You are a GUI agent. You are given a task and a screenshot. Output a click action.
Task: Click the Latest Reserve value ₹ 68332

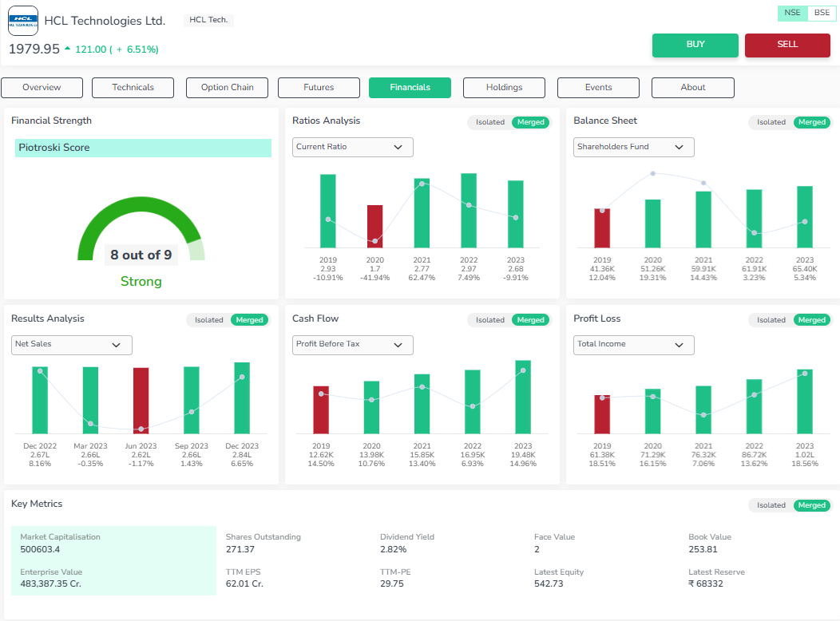point(706,583)
